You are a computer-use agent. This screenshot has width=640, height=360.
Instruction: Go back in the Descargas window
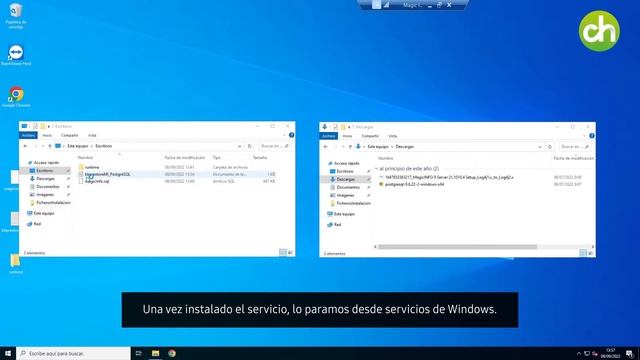pyautogui.click(x=326, y=147)
